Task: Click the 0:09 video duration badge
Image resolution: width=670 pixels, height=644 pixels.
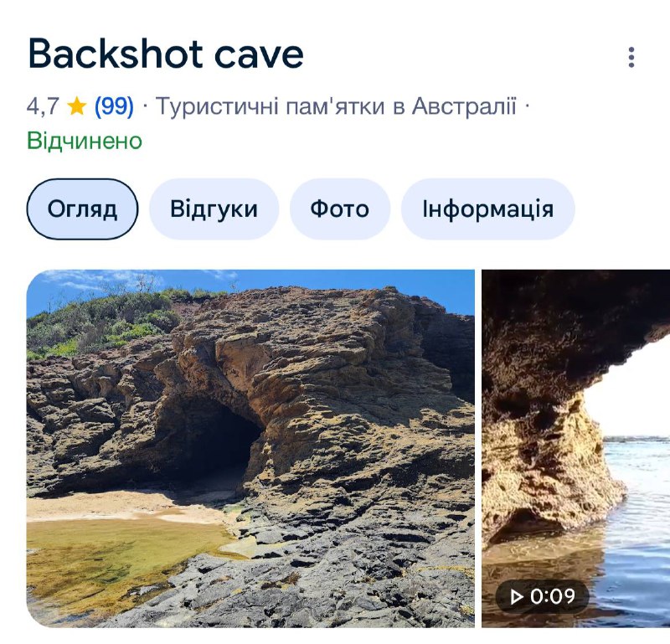Action: coord(542,596)
